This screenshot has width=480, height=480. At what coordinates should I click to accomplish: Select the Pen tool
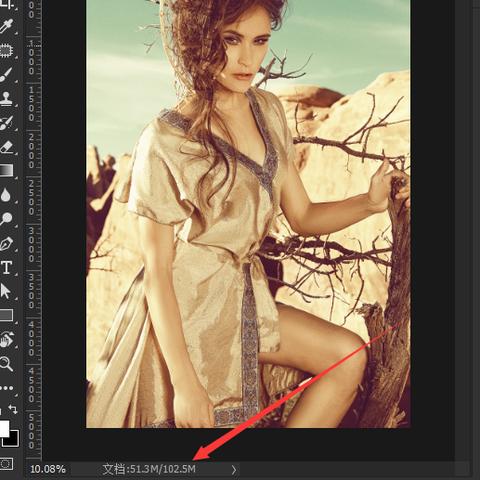(7, 244)
